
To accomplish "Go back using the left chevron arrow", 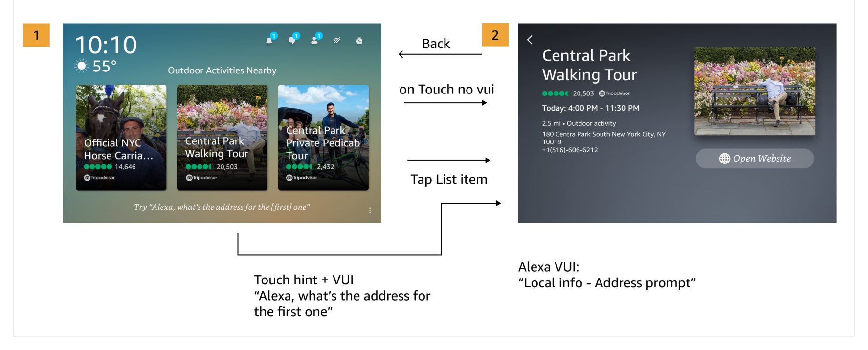I will (530, 40).
